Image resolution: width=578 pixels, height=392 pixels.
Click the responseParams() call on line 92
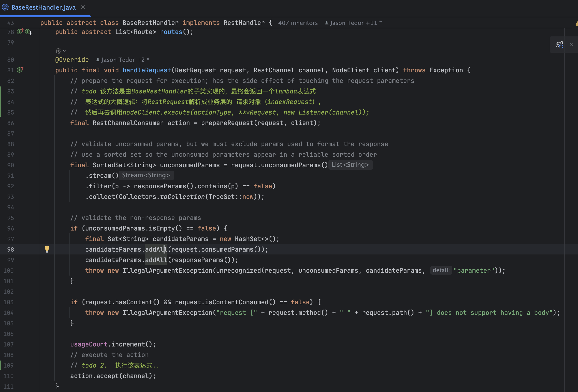click(163, 186)
